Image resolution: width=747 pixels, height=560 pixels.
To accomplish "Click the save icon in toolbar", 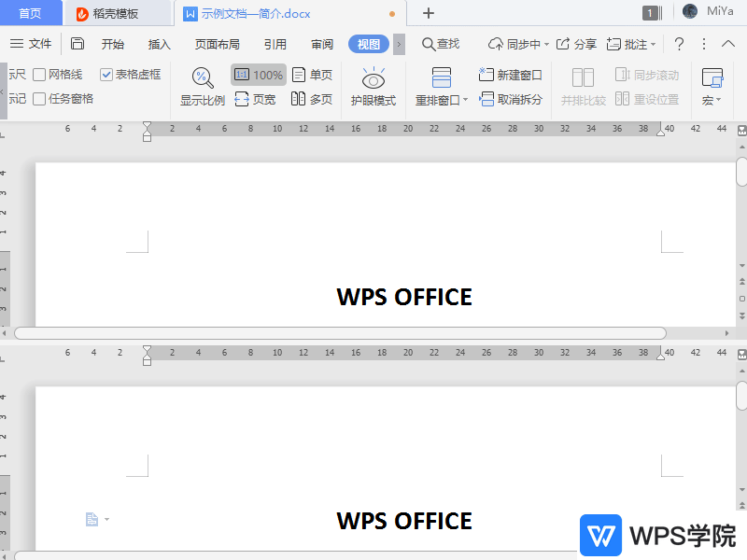I will point(78,44).
